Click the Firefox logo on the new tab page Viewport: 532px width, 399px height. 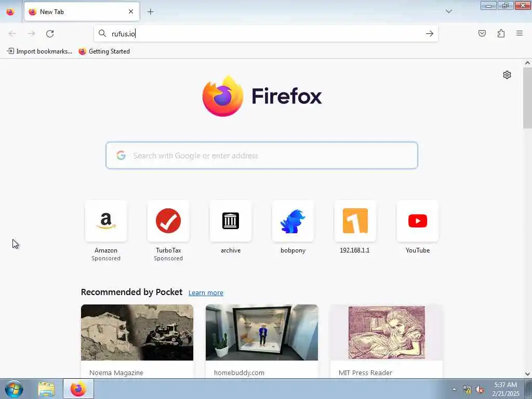262,96
